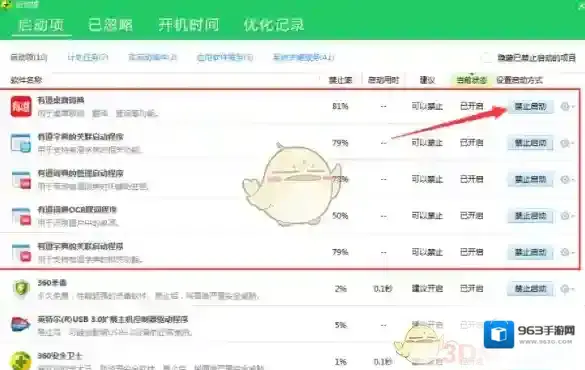
Task: Click the 0.1秒 startup time for 360杀毒
Action: point(383,288)
